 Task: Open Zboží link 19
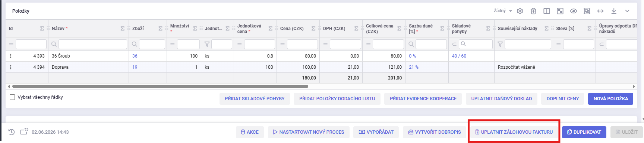[x=135, y=67]
